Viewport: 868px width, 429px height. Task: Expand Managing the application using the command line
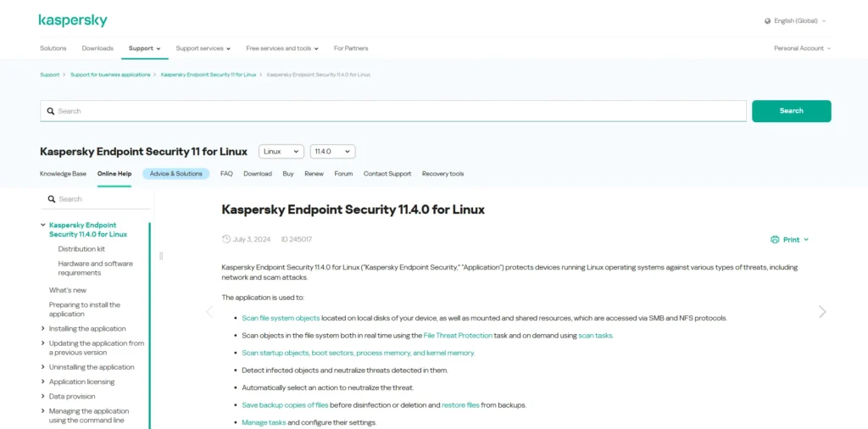pos(43,410)
